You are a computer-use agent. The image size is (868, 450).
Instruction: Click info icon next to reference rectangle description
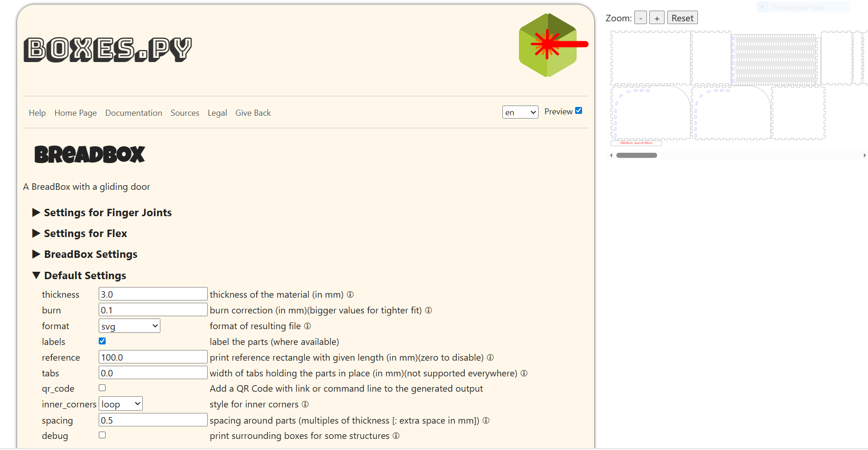pos(490,358)
